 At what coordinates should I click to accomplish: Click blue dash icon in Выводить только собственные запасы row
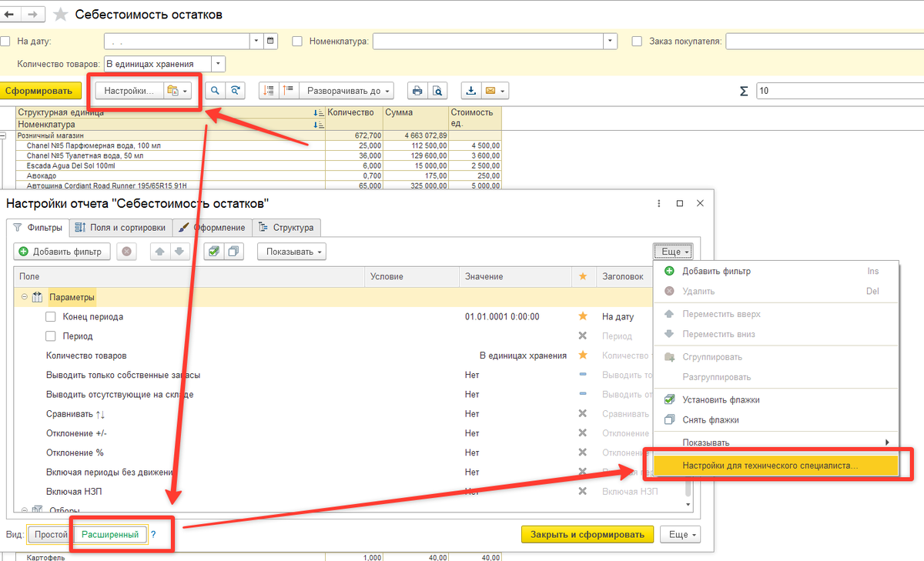[x=583, y=375]
